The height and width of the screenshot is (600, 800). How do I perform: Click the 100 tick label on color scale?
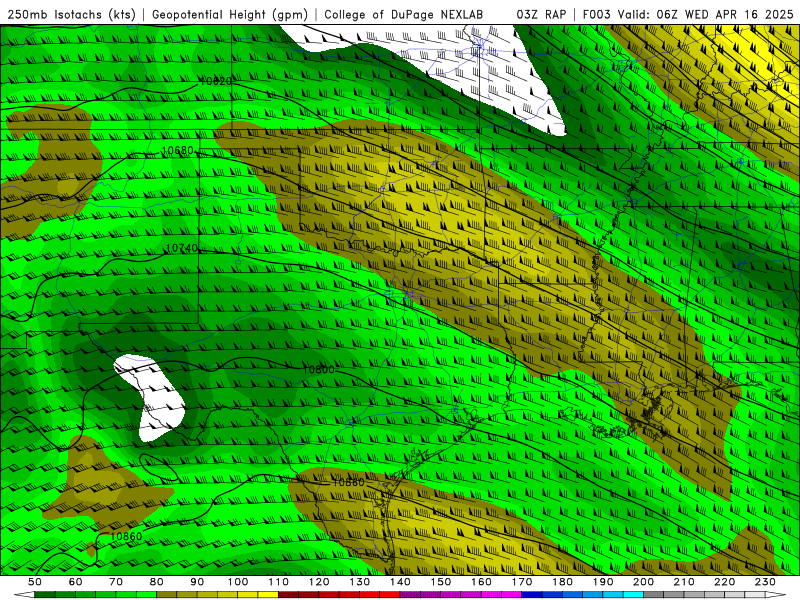tap(238, 582)
